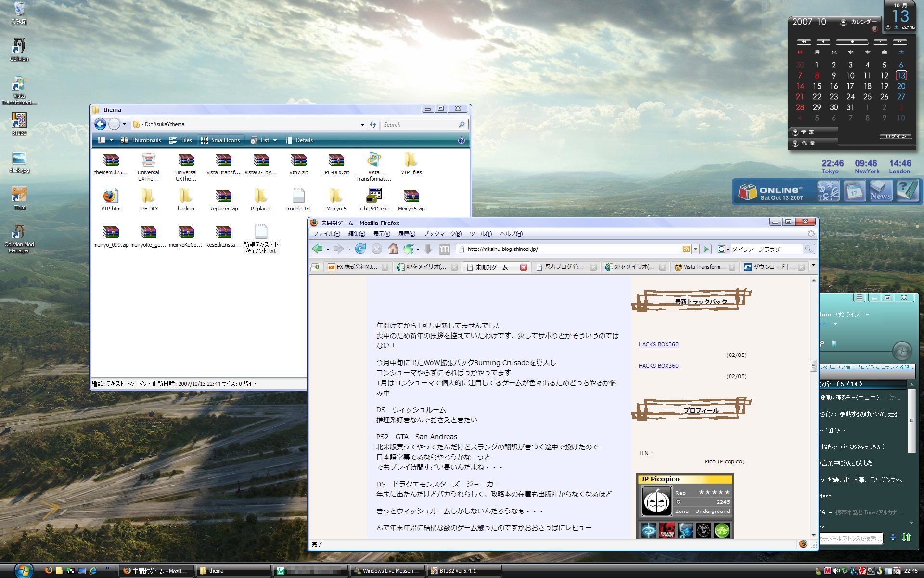The image size is (924, 578).
Task: Select October 20 in the calendar
Action: point(901,86)
